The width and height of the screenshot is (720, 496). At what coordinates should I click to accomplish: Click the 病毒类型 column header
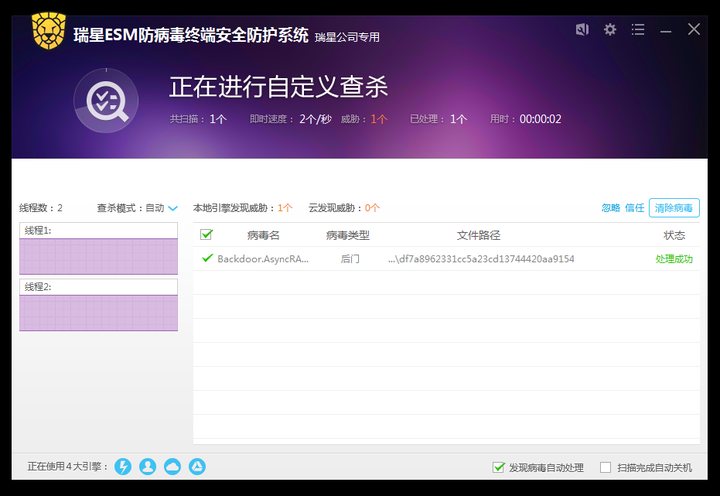tap(348, 235)
